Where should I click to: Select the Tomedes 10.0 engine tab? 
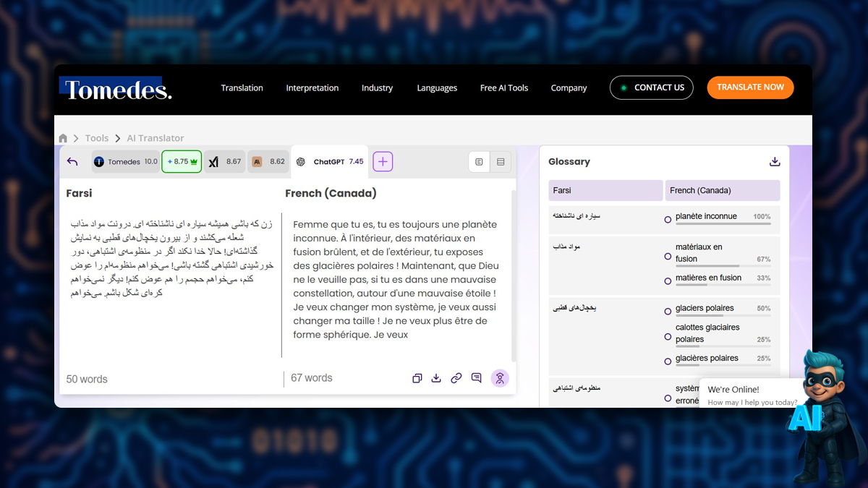pyautogui.click(x=125, y=162)
